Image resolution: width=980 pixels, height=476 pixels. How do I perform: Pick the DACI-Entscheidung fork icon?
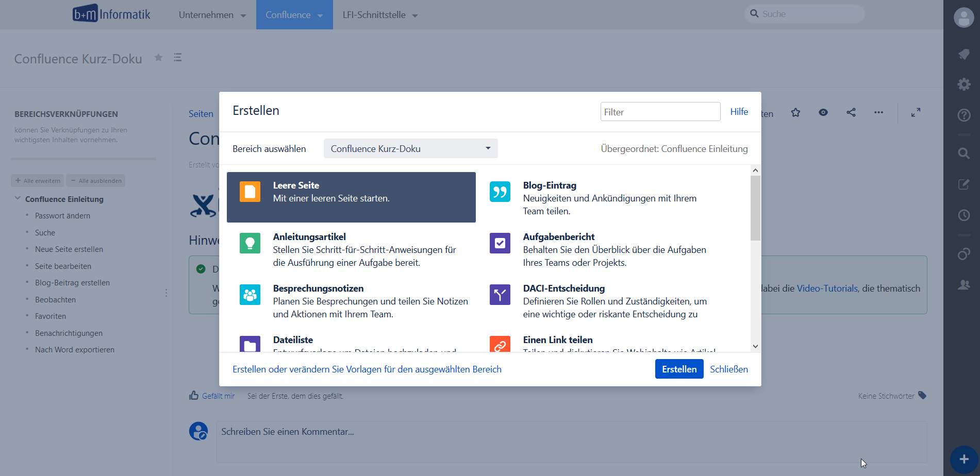500,295
